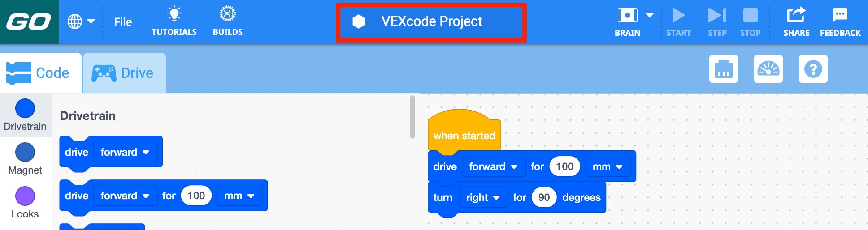Open the Tutorials lightbulb icon
868x230 pixels.
click(x=174, y=14)
